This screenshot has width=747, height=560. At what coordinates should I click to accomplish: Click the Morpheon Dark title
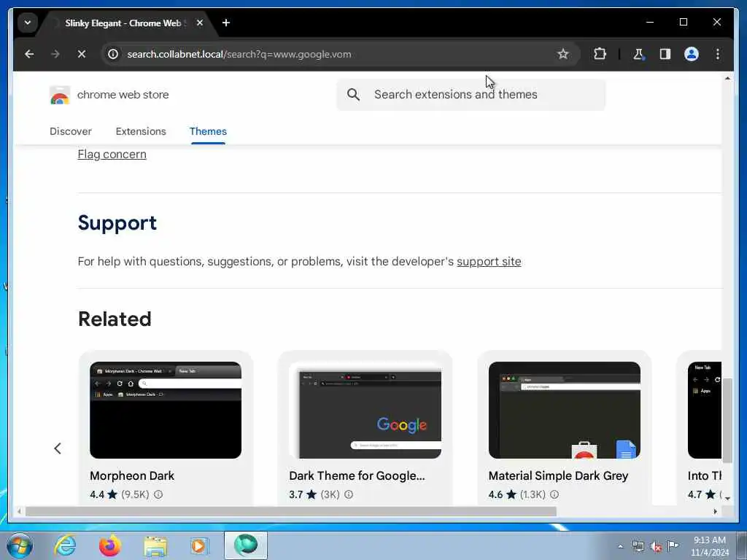[x=132, y=475]
